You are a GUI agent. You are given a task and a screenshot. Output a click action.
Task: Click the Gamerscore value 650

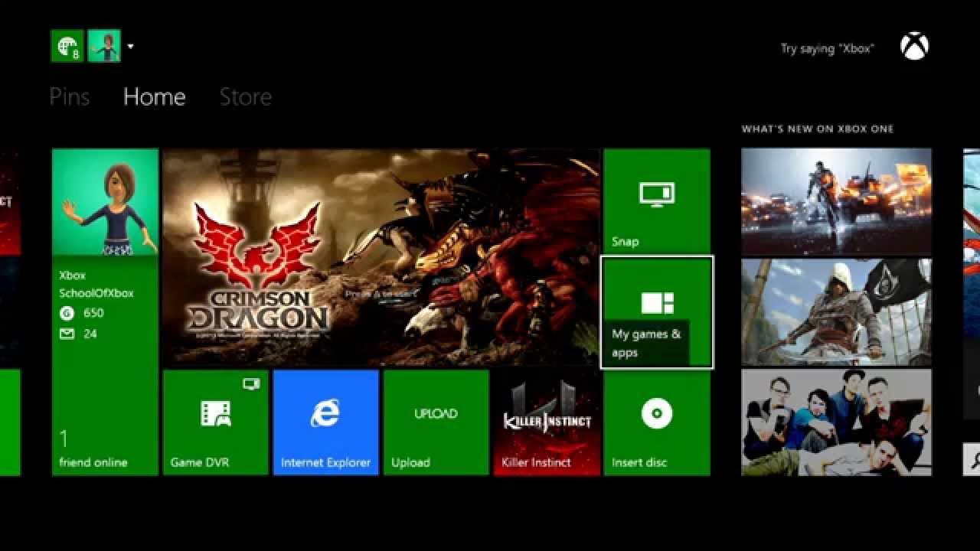click(93, 313)
